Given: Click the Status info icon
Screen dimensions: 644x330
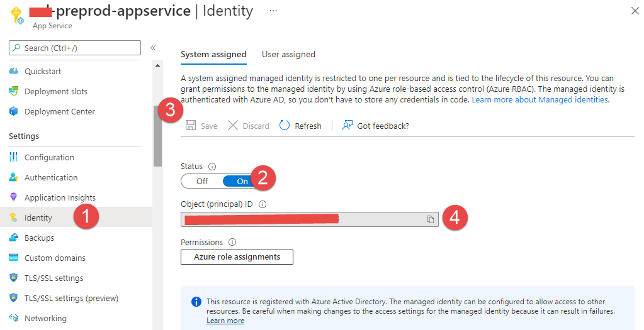Looking at the screenshot, I should click(x=212, y=167).
